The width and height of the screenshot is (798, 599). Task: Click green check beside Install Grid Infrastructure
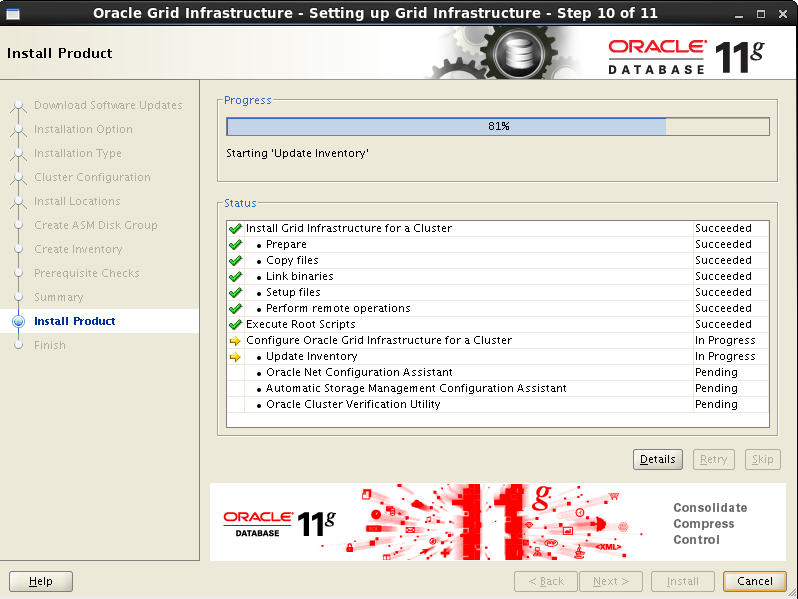(x=235, y=229)
